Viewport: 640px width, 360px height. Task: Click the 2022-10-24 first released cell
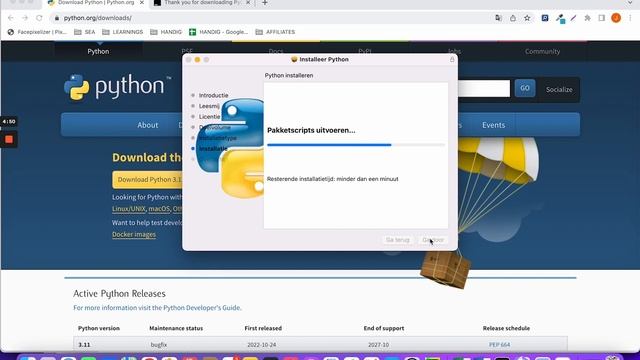262,345
